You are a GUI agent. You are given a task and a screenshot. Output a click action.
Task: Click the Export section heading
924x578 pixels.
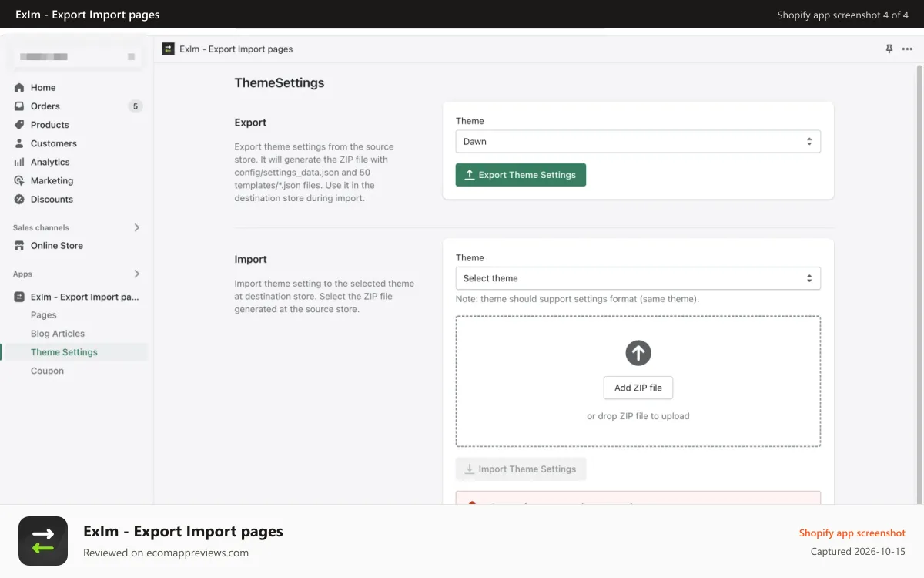click(250, 123)
